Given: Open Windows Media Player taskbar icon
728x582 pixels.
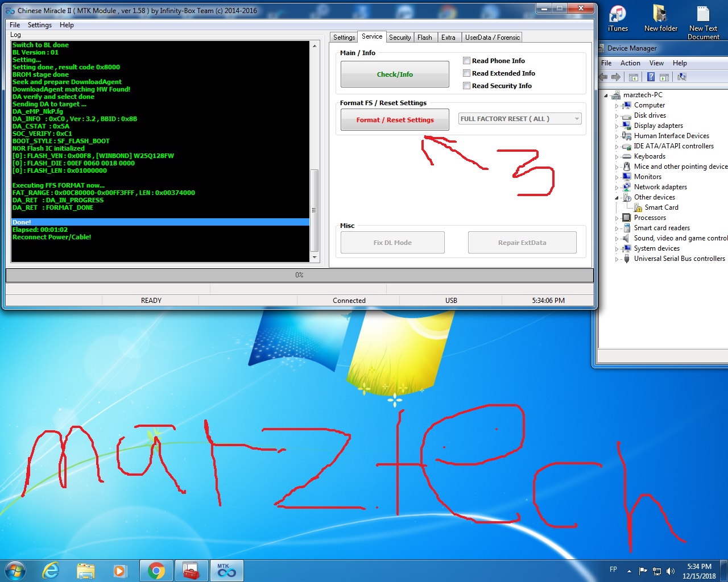Looking at the screenshot, I should coord(119,571).
